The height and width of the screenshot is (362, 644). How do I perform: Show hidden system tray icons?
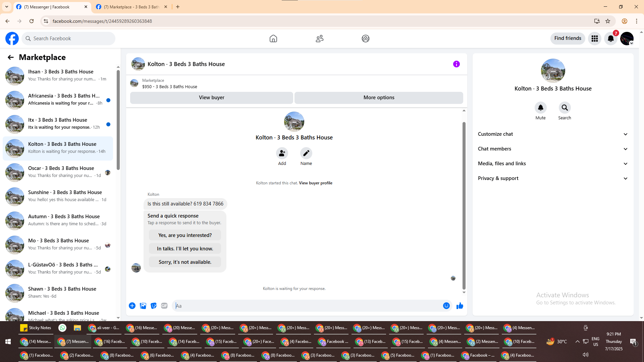pyautogui.click(x=577, y=342)
